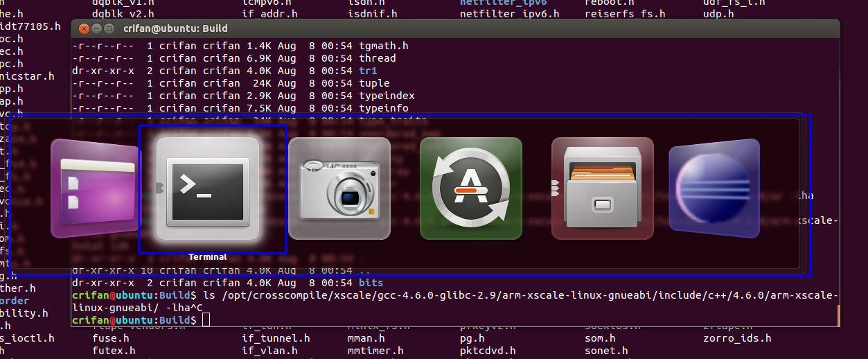
Task: Click reiserfs_fs.h in the background terminal
Action: tap(625, 13)
